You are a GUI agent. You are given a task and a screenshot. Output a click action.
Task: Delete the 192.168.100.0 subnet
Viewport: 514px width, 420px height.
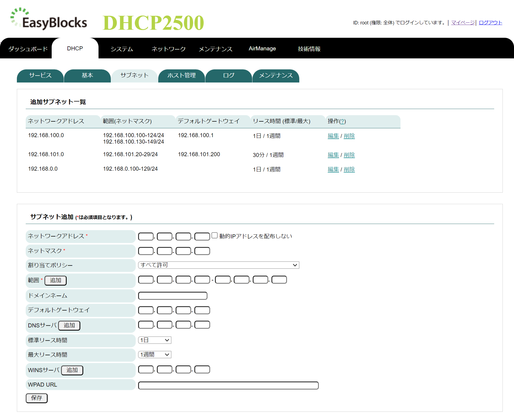[x=349, y=136]
